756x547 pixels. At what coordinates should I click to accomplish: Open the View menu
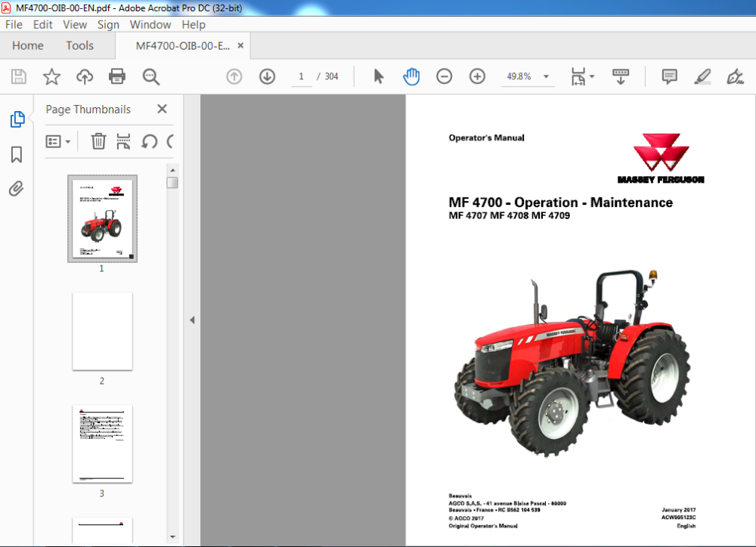point(75,25)
